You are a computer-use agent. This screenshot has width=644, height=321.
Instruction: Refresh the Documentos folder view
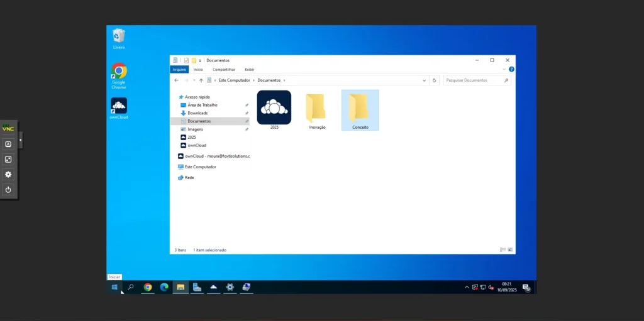click(434, 80)
